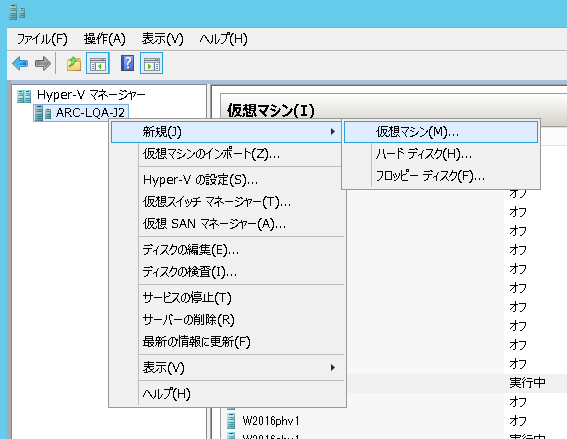
Task: Expand the 新規(J) submenu entry
Action: [226, 132]
